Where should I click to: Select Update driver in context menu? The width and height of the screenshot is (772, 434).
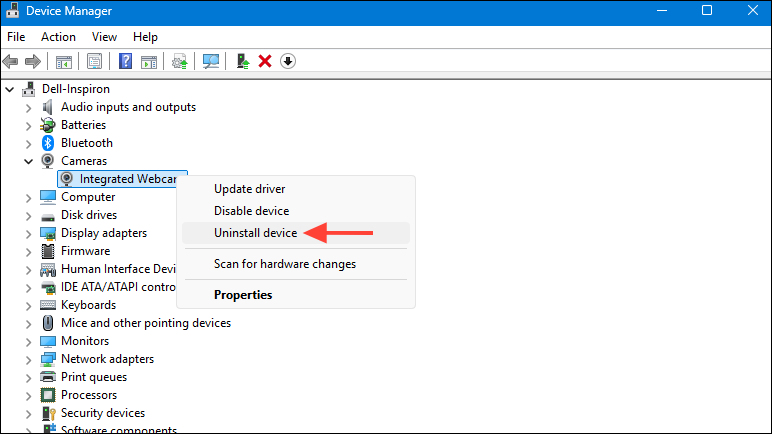249,189
